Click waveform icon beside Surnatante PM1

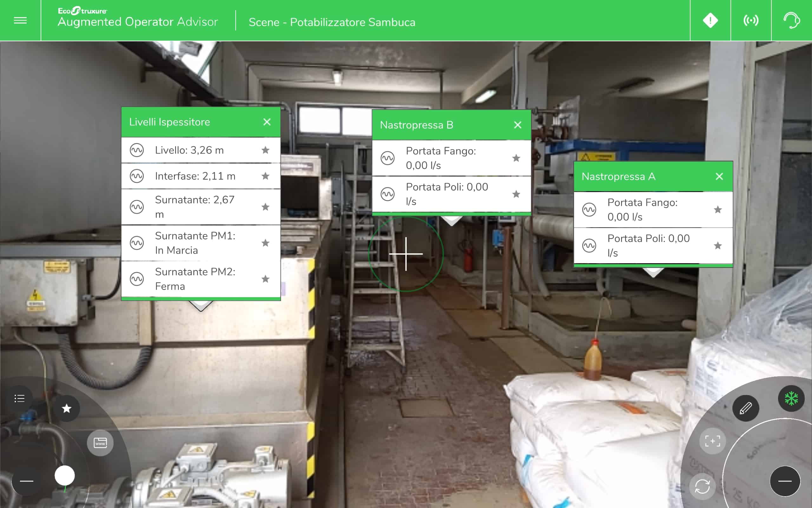137,243
